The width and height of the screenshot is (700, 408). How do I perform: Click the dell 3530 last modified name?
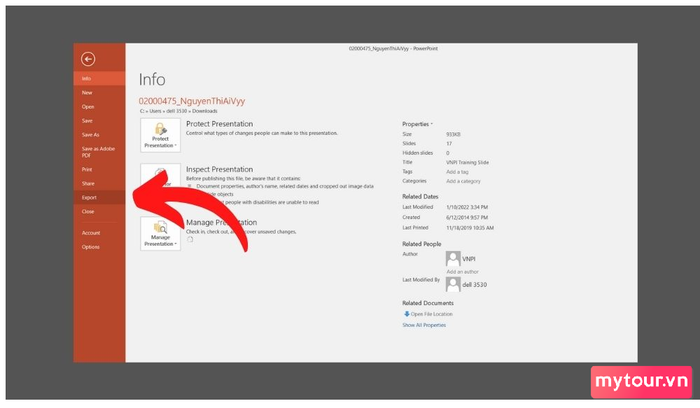pos(475,284)
